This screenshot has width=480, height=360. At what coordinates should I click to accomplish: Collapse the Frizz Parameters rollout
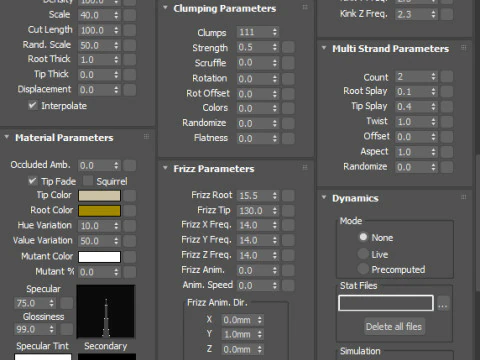(165, 168)
